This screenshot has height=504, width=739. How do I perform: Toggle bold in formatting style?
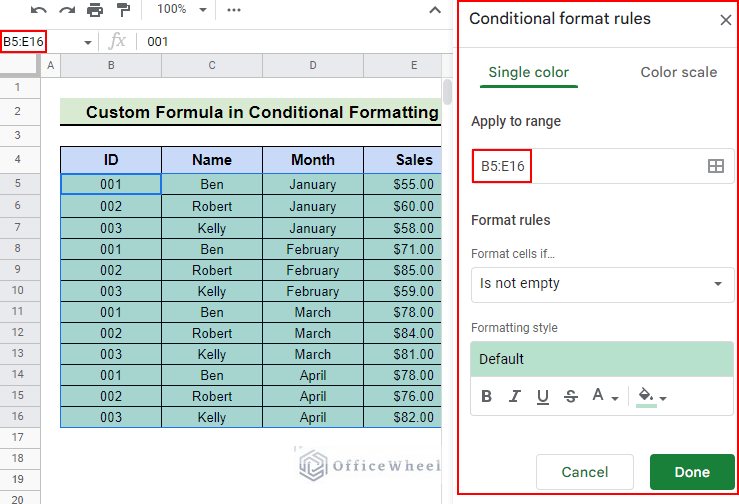tap(487, 397)
